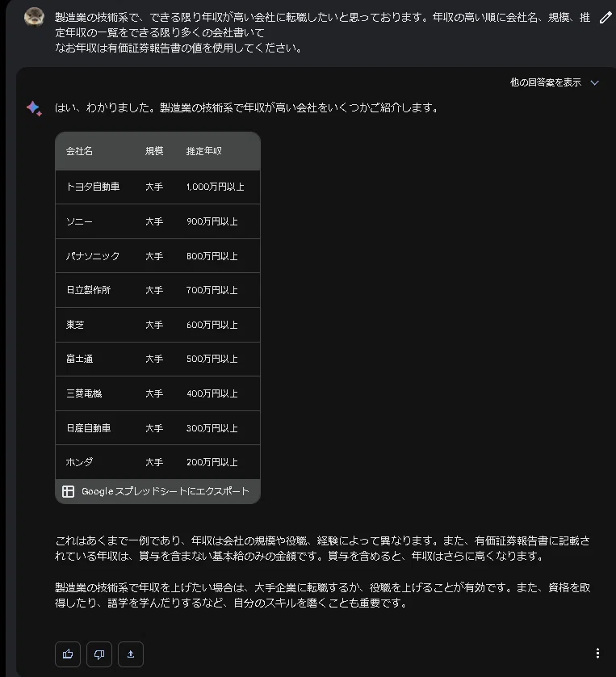Click the paragraph starting 製造業の技術系で年収を上げたい
The height and width of the screenshot is (677, 616).
(322, 595)
